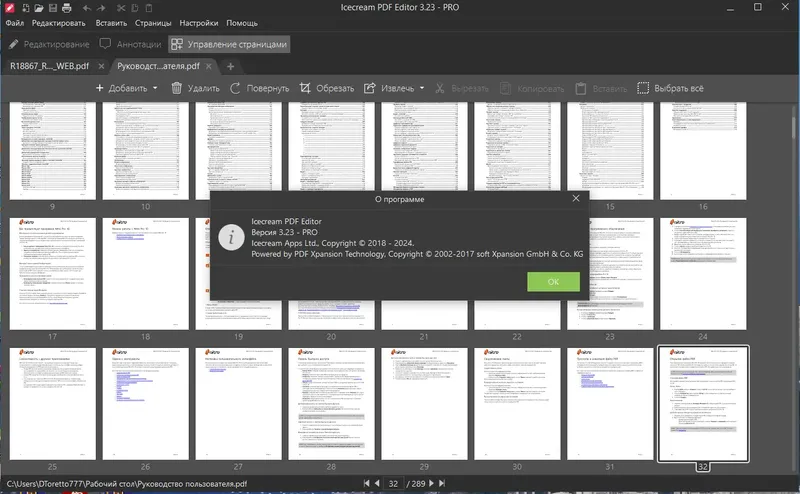
Task: Select page 27 thumbnail
Action: coord(238,404)
